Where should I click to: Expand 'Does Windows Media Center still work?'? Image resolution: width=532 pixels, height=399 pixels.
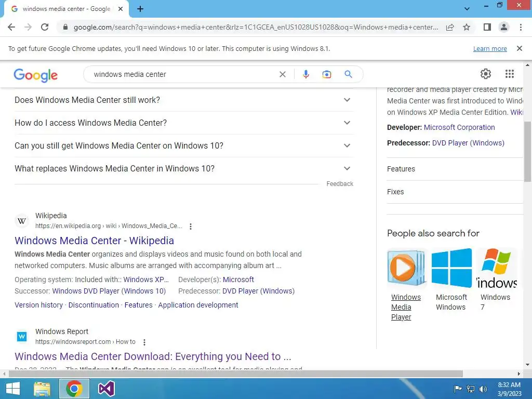pos(184,100)
